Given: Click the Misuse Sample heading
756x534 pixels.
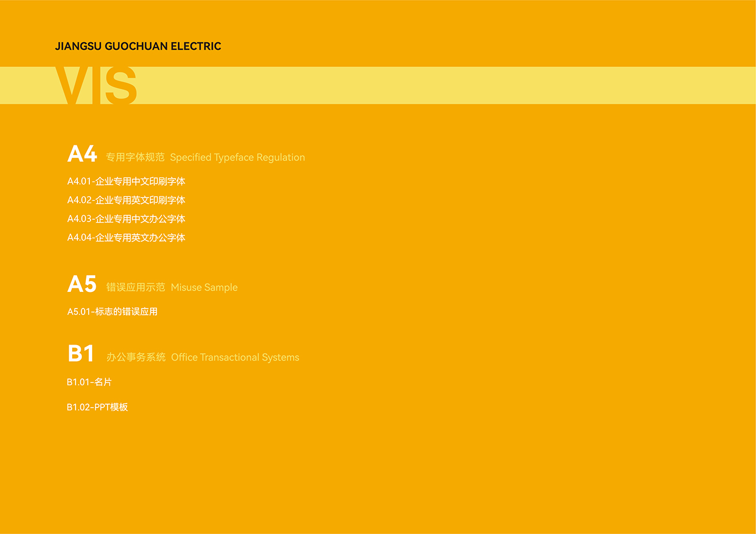Looking at the screenshot, I should [x=204, y=287].
